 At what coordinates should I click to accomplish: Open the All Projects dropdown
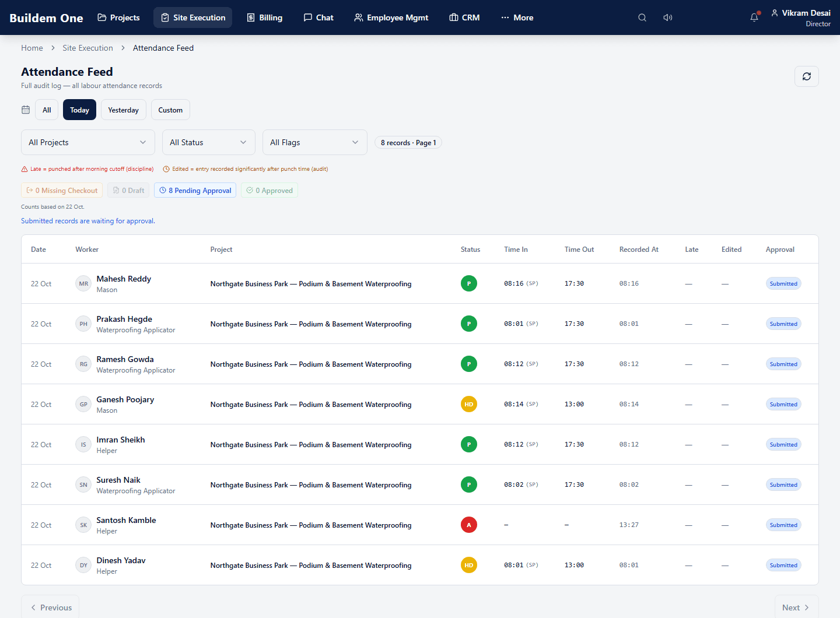(x=88, y=142)
